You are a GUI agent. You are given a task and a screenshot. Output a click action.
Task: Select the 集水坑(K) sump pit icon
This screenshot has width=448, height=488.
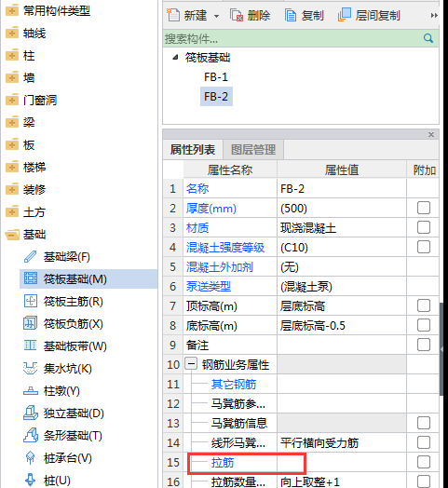point(30,368)
